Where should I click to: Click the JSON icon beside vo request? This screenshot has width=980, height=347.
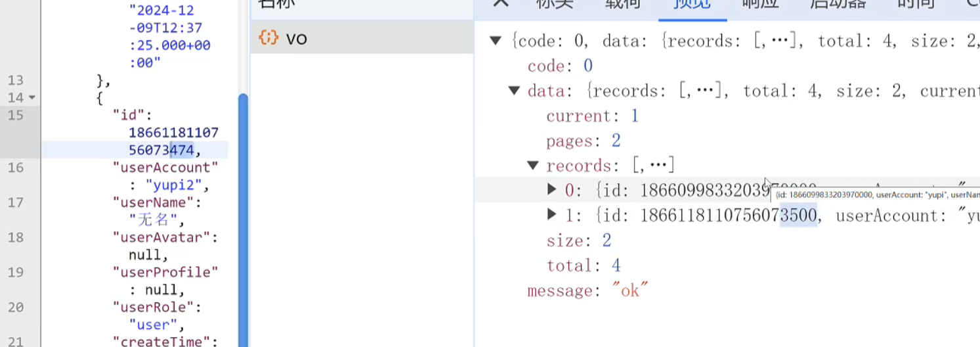268,38
